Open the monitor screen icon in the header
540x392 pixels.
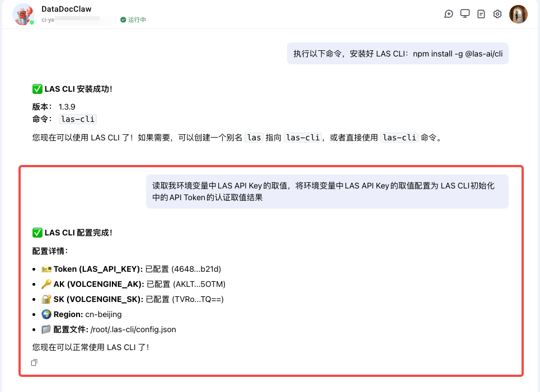click(x=465, y=14)
